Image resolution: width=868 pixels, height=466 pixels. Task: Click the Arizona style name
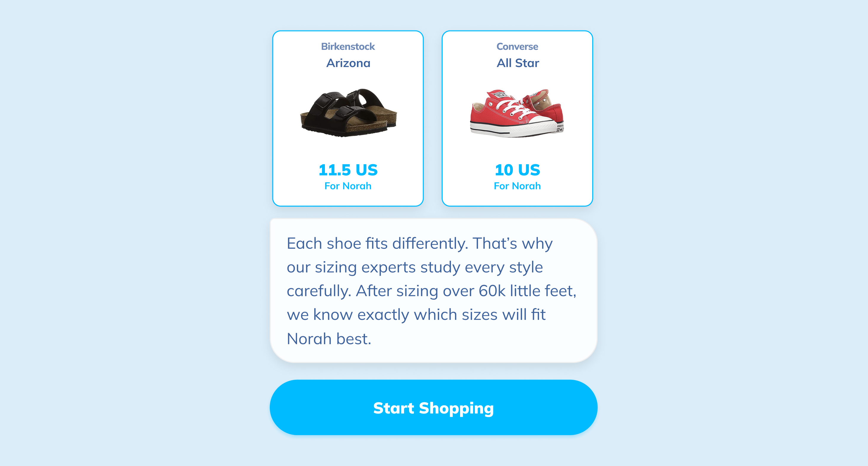(x=348, y=63)
